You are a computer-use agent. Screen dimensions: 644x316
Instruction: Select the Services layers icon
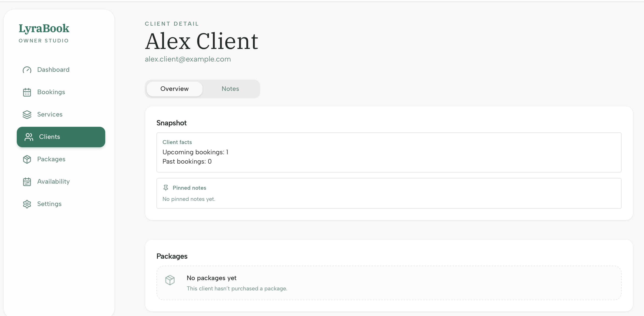27,115
